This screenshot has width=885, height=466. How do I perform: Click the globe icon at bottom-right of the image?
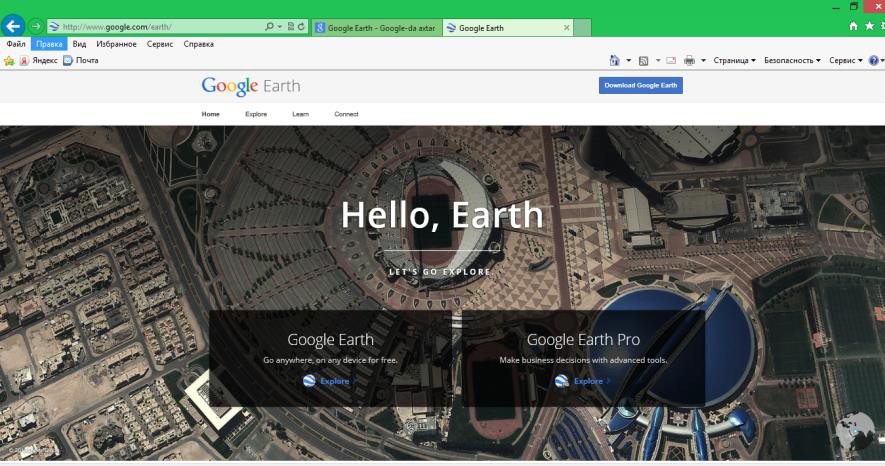point(855,432)
